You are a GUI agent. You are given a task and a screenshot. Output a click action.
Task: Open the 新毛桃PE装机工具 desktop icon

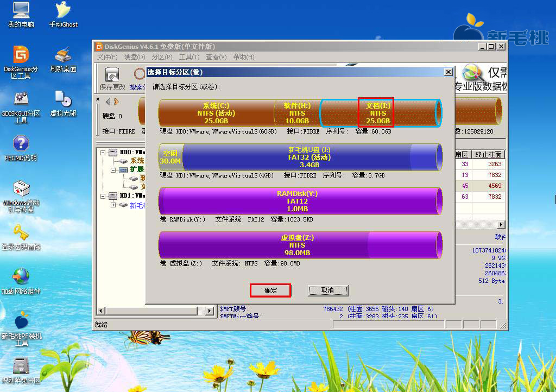coord(22,329)
